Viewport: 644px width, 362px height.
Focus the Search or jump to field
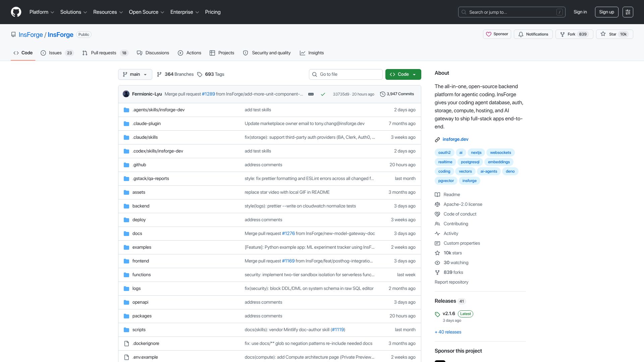pyautogui.click(x=512, y=12)
